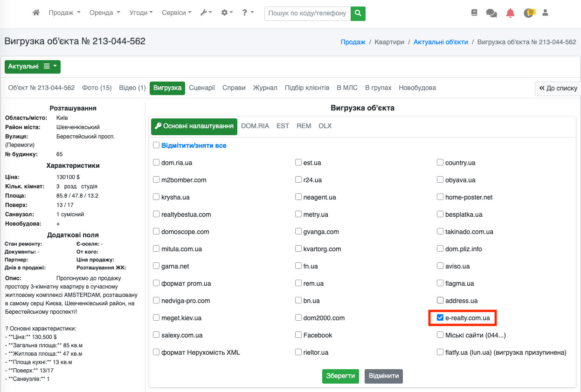This screenshot has width=581, height=392.
Task: Uncheck the e-realty.com.ua checkbox
Action: pyautogui.click(x=440, y=318)
